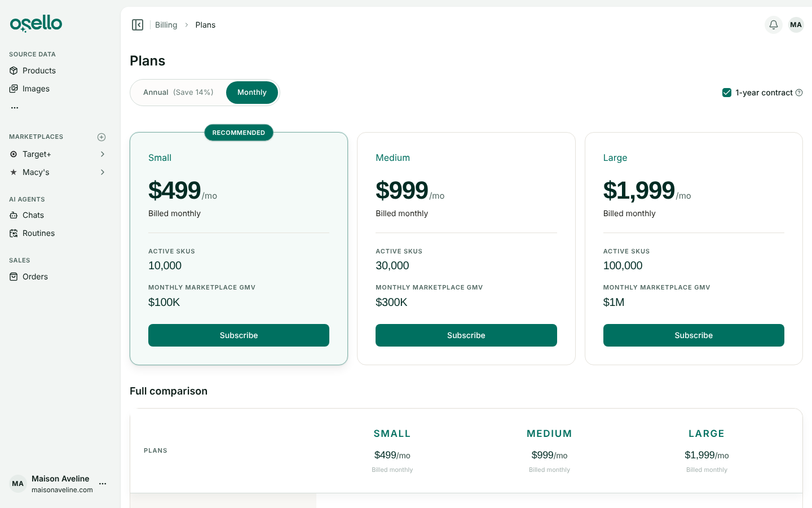Go back to Billing breadcrumb
Screen dimensions: 812x508
tap(166, 25)
